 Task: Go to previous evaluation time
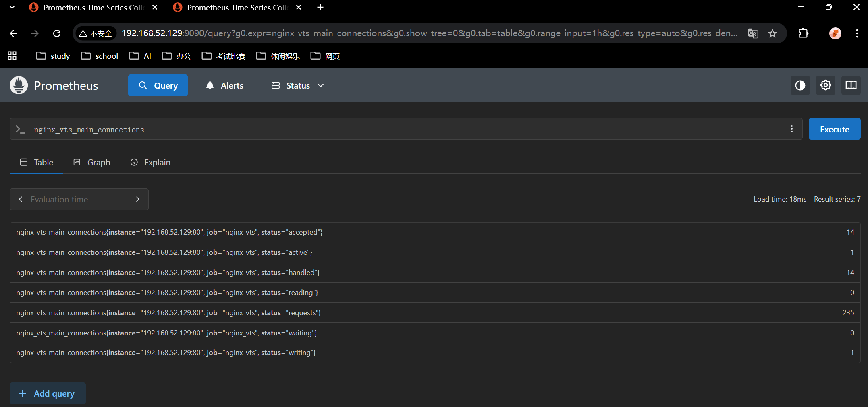(21, 199)
